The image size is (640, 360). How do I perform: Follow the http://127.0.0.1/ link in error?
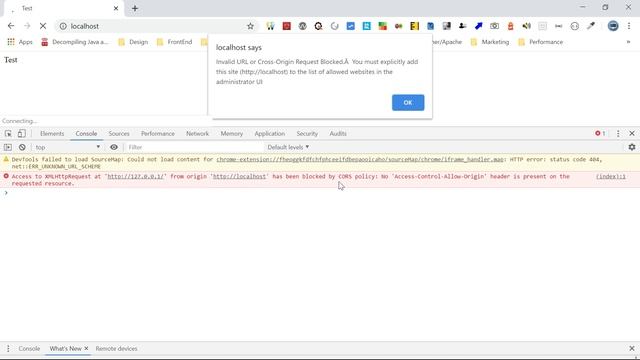coord(136,176)
